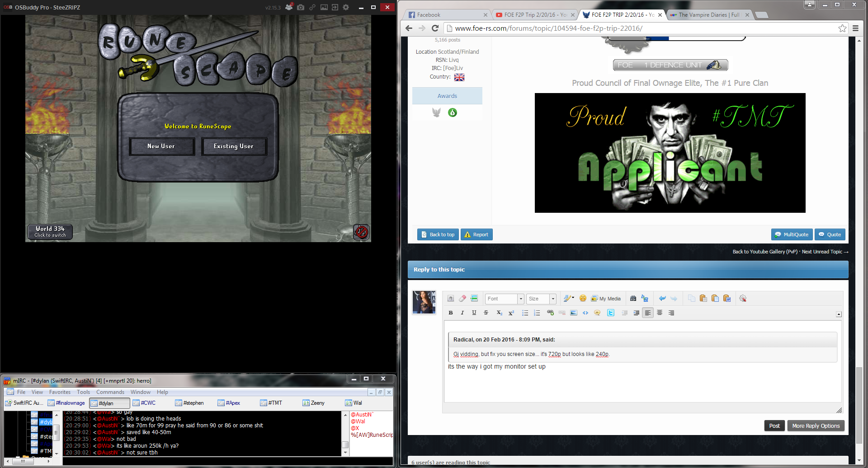Open the mIRC Tools menu
This screenshot has width=868, height=468.
pos(83,392)
